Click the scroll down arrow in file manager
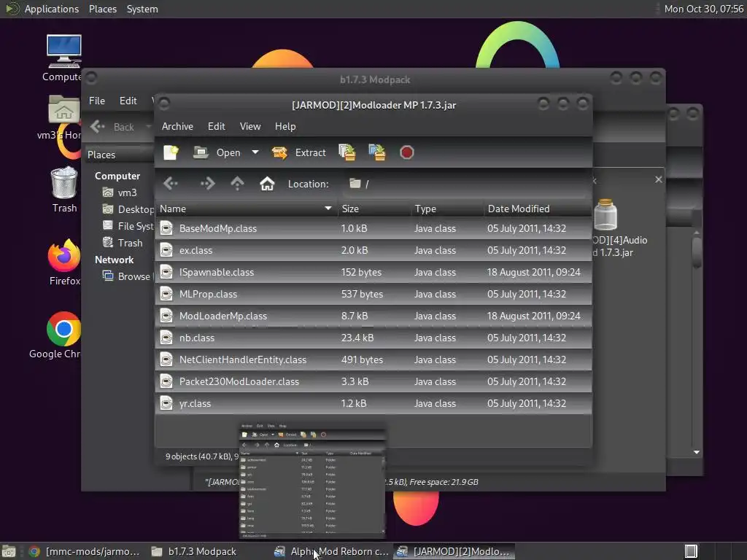 tap(697, 452)
